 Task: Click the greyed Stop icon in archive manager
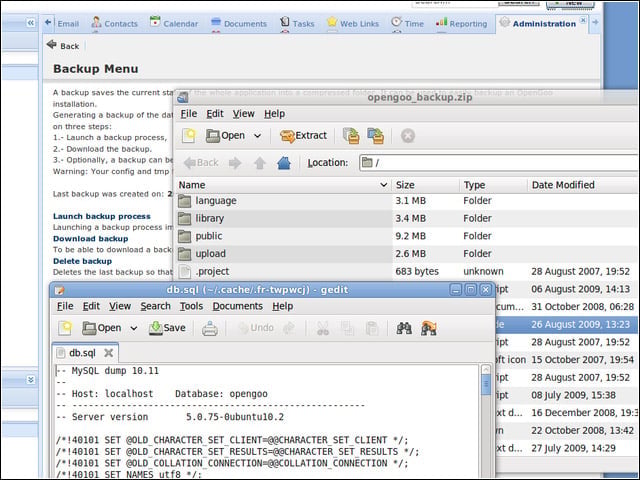[408, 136]
